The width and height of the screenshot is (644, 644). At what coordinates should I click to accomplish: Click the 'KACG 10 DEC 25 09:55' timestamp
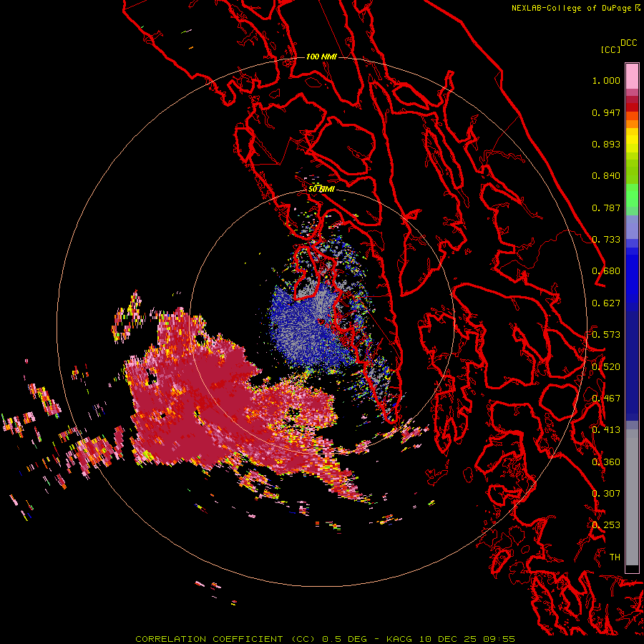pos(451,639)
